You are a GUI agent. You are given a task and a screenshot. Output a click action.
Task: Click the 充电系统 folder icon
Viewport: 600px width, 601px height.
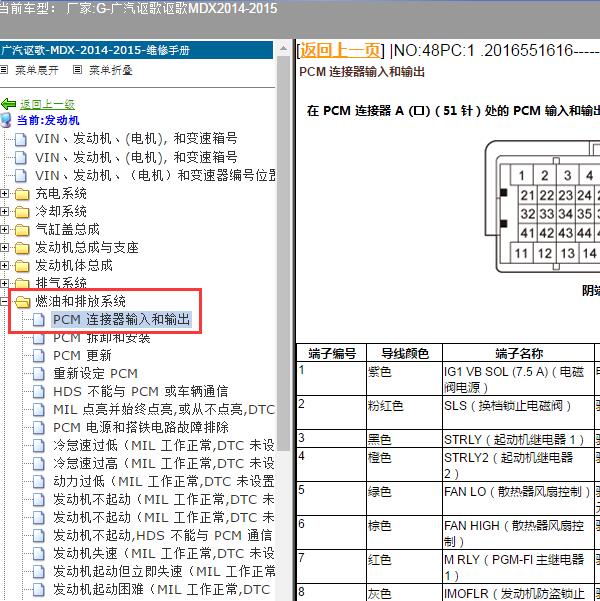[x=22, y=194]
